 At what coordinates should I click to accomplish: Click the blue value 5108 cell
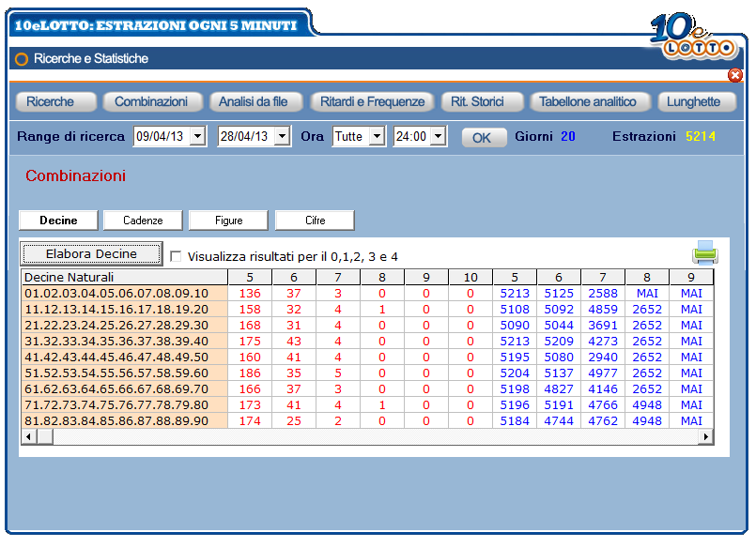515,309
